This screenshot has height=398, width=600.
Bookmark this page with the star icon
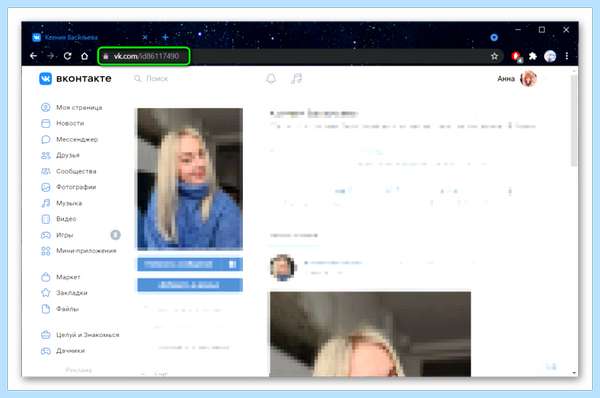click(494, 56)
